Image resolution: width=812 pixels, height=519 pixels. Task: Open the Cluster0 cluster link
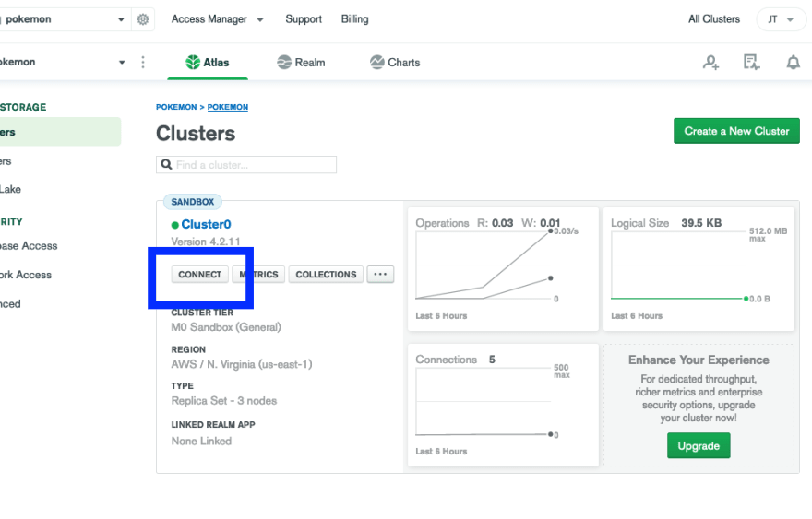(206, 224)
